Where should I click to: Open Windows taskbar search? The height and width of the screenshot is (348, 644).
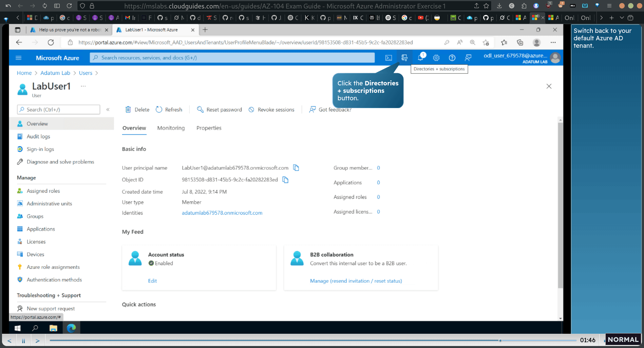click(35, 328)
